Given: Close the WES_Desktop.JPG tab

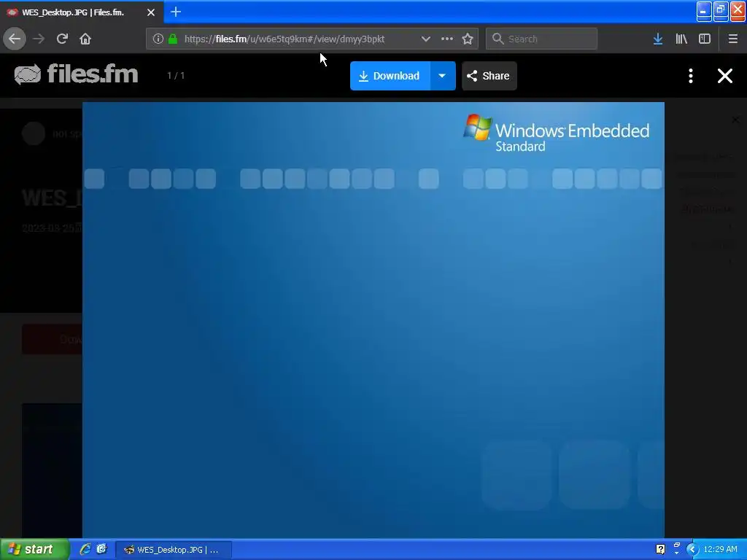Looking at the screenshot, I should point(150,12).
